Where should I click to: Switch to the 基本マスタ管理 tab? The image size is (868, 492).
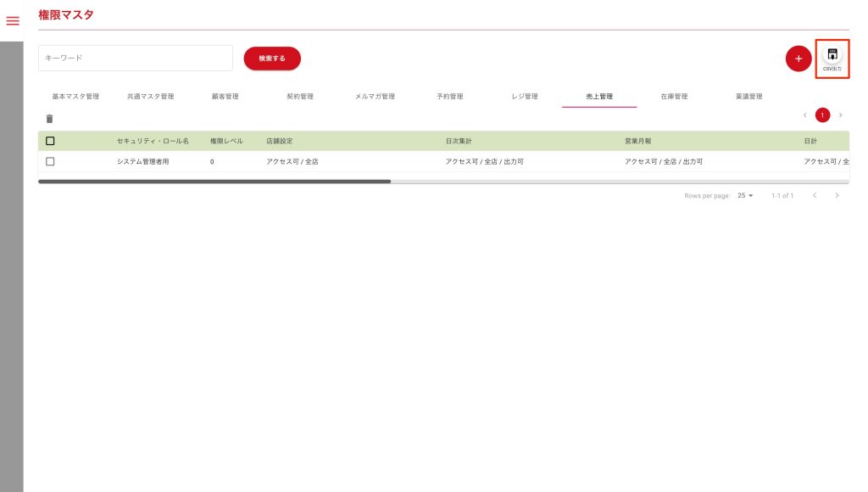[x=75, y=97]
